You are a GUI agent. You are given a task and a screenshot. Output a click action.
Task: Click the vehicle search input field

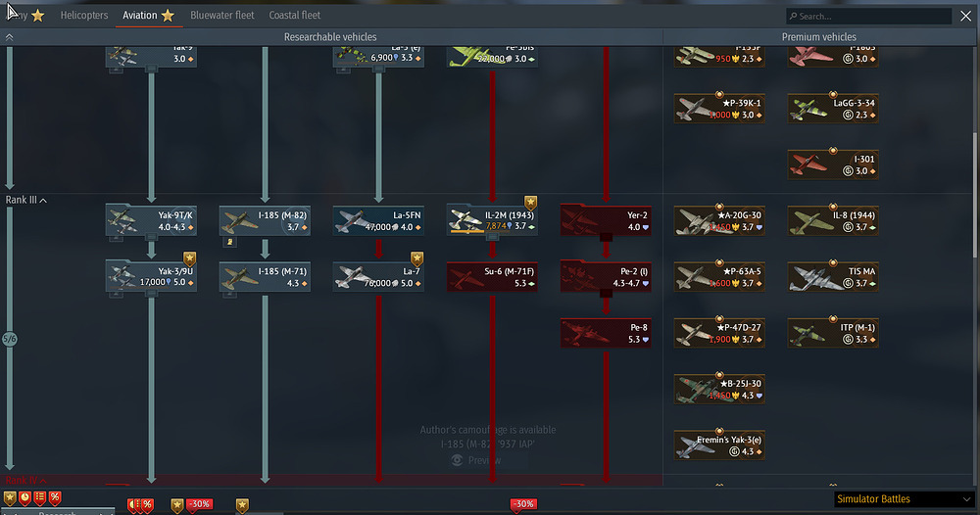872,17
